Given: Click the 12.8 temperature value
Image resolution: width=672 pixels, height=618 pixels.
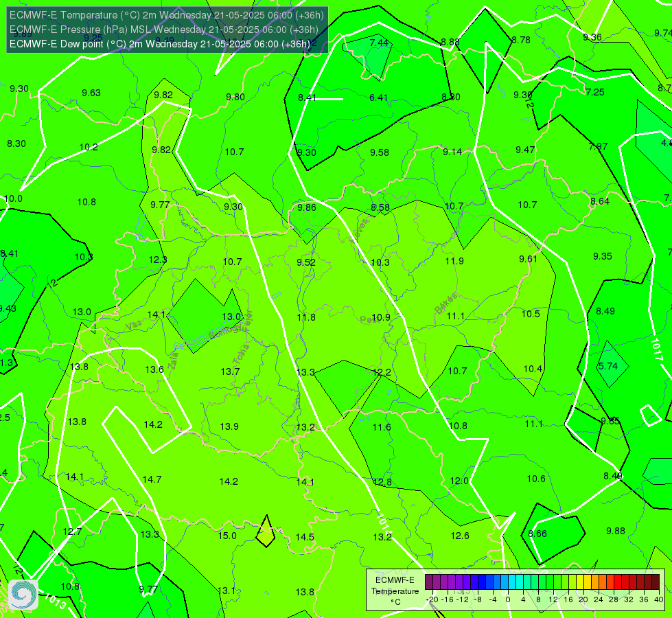Looking at the screenshot, I should 382,483.
